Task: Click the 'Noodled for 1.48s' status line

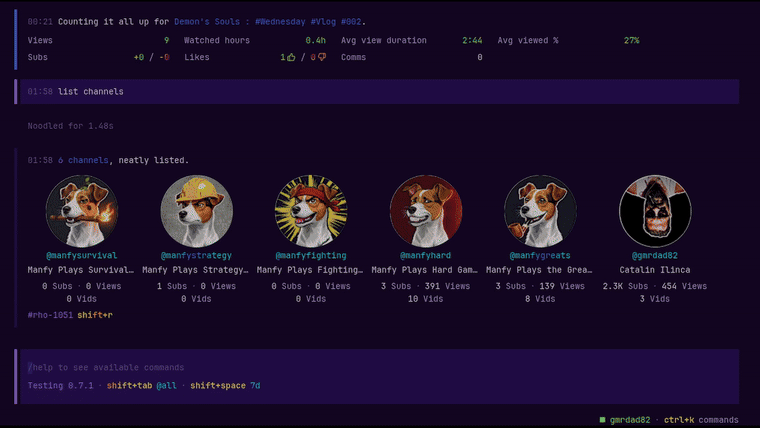Action: (x=70, y=126)
